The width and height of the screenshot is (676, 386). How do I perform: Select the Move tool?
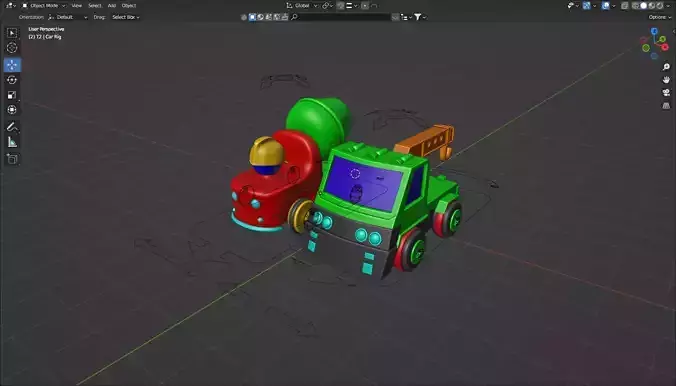[x=12, y=65]
